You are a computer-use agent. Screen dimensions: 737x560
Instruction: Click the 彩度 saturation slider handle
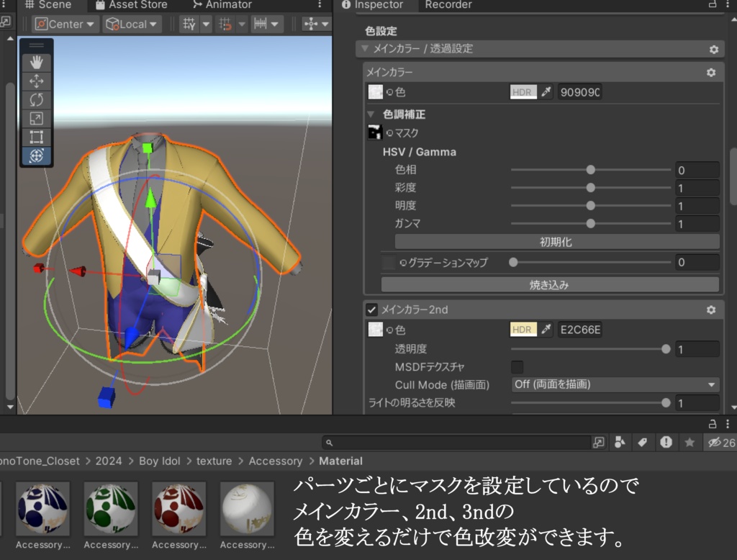(591, 188)
